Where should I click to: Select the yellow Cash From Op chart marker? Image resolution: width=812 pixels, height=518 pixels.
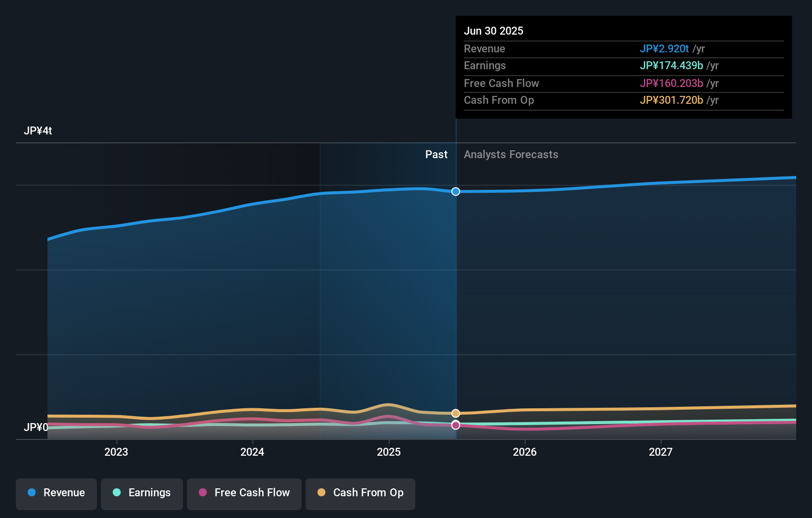pyautogui.click(x=455, y=413)
